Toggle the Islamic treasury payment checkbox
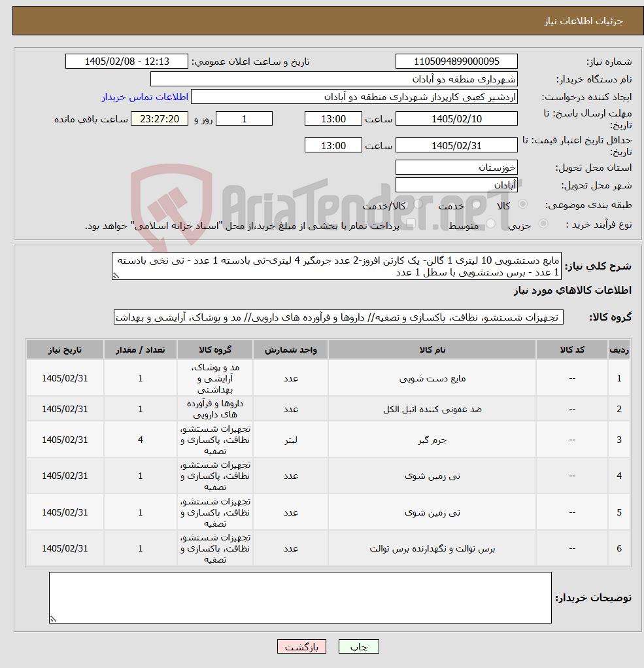 tap(411, 224)
